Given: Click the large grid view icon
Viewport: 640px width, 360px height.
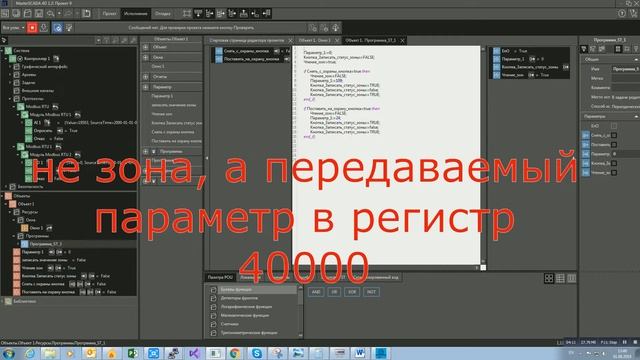Looking at the screenshot, I should pyautogui.click(x=549, y=278).
